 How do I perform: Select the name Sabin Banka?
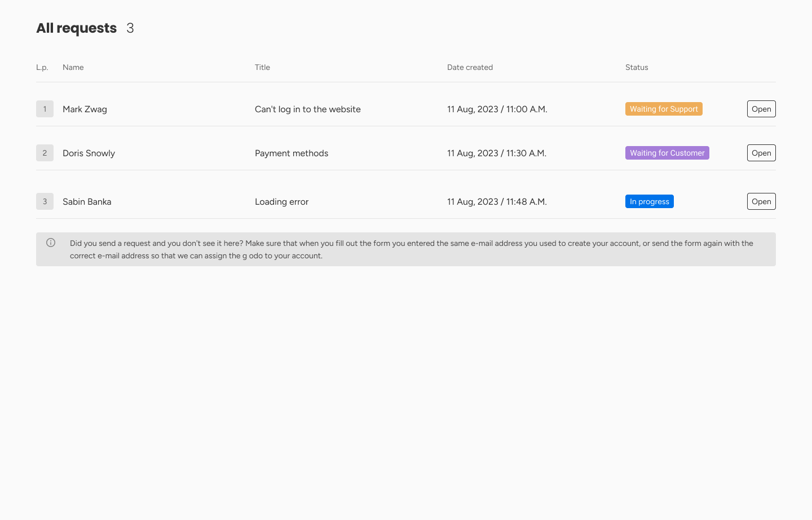click(x=87, y=202)
